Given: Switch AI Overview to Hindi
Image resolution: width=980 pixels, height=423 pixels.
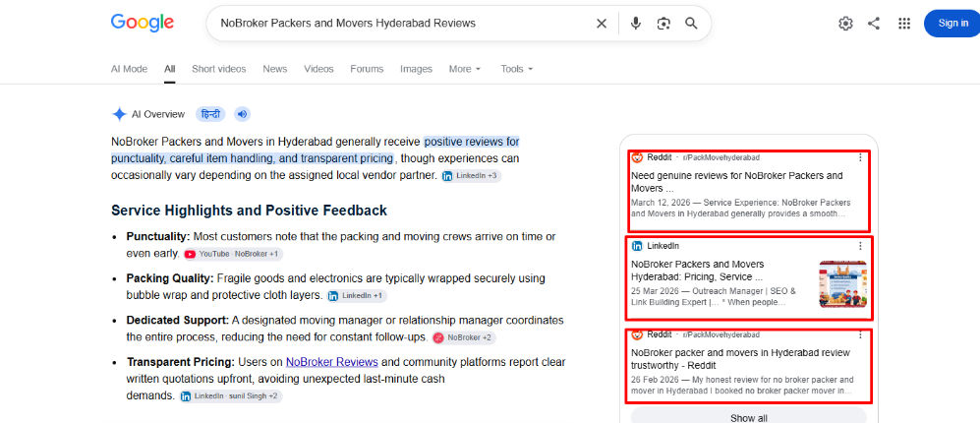Looking at the screenshot, I should [210, 114].
